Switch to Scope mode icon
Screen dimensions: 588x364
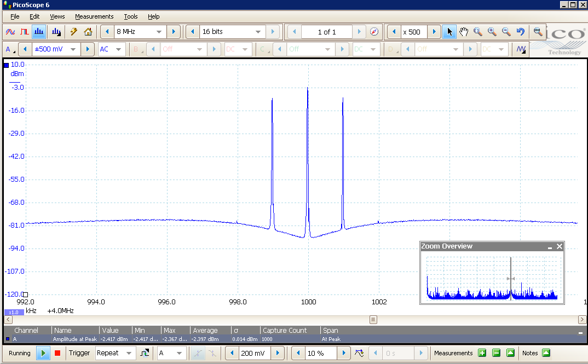(x=10, y=32)
